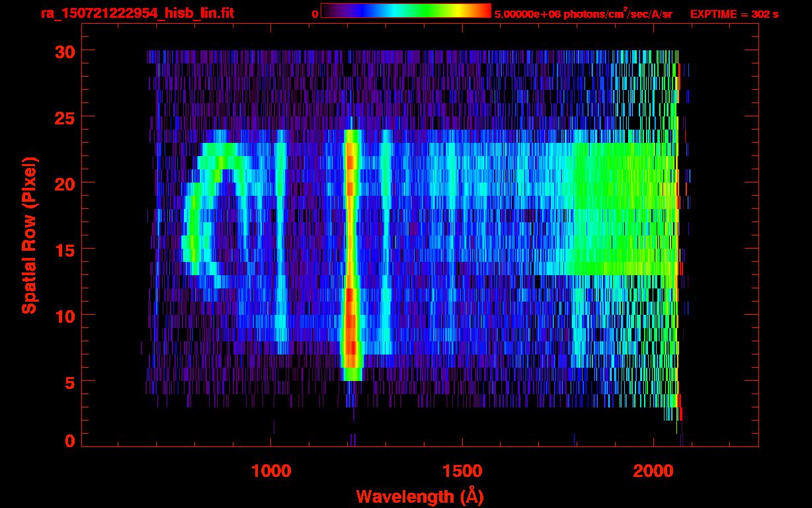Click the bright red emission line near 1216 Å
The width and height of the screenshot is (812, 508).
pyautogui.click(x=351, y=255)
